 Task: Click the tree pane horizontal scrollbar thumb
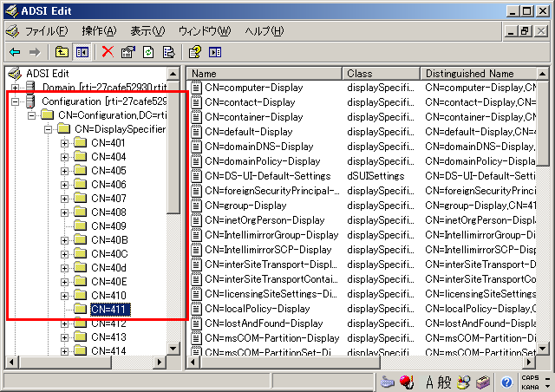(x=66, y=363)
